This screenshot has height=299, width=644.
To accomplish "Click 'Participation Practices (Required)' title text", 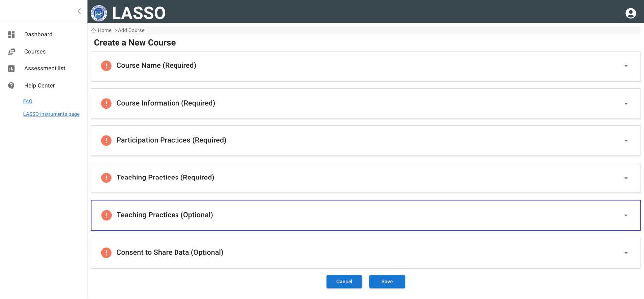I will tap(171, 140).
